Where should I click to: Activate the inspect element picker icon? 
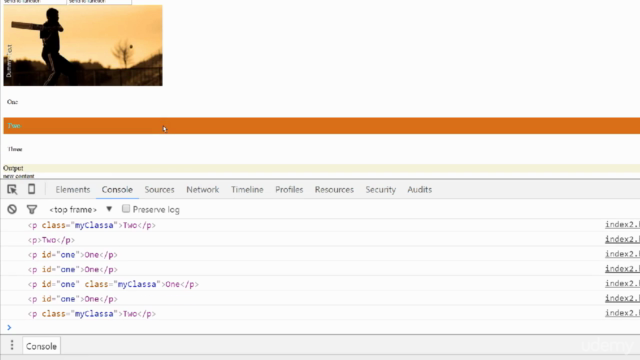point(12,189)
